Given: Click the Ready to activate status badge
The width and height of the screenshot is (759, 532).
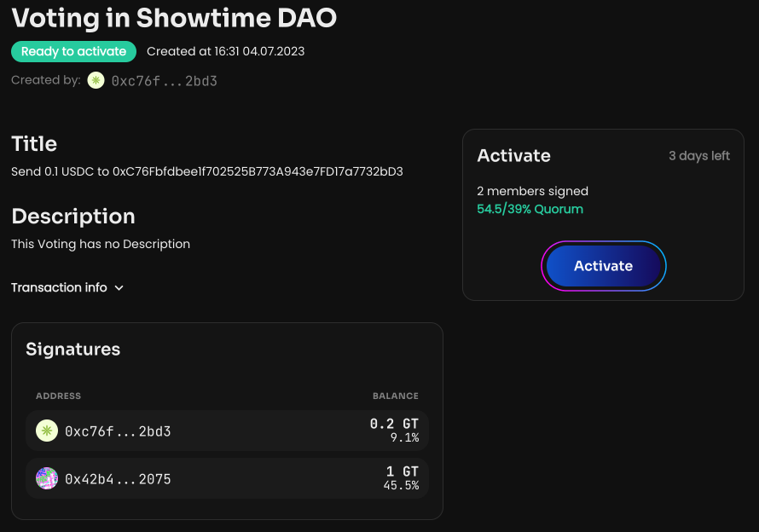Looking at the screenshot, I should click(73, 51).
